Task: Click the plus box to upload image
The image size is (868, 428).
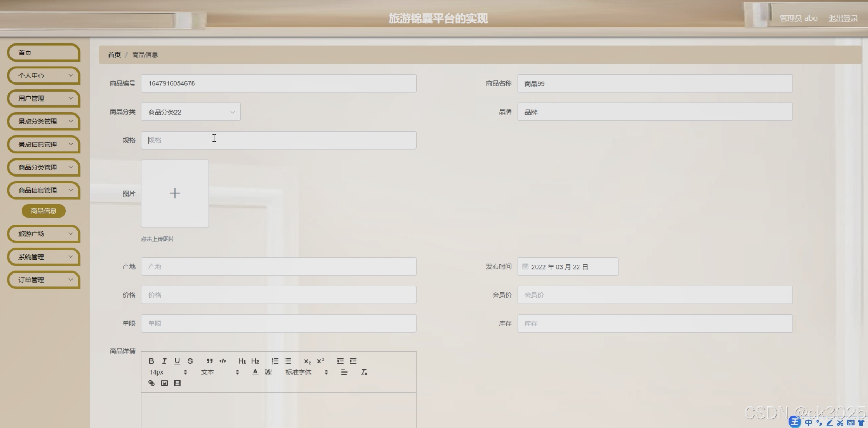Action: pos(175,193)
